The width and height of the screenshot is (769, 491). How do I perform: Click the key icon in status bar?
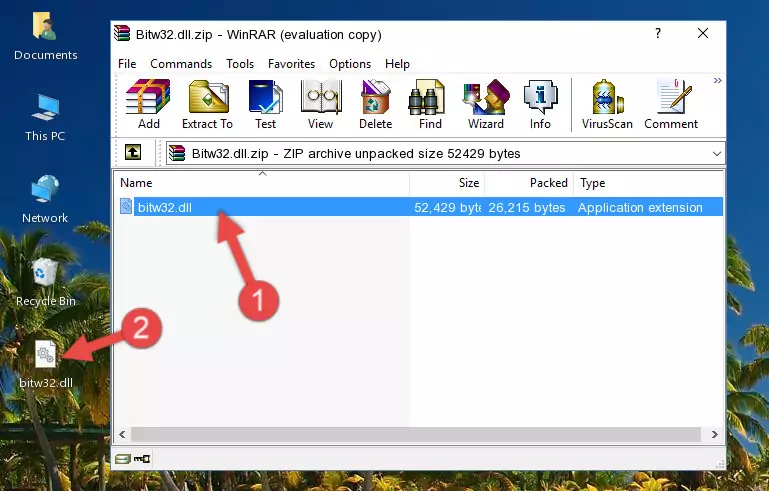click(142, 459)
